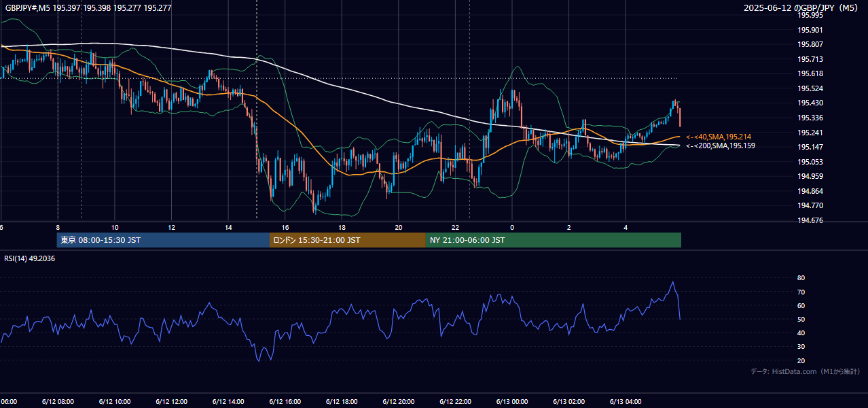Viewport: 868px width, 408px height.
Task: Click the 6/12 20:00 time axis label
Action: pyautogui.click(x=399, y=402)
